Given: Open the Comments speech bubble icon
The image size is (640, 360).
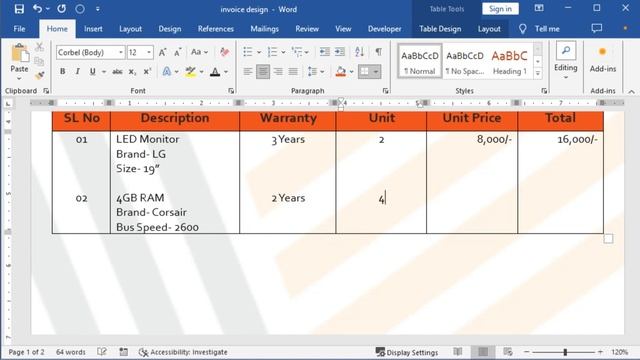Looking at the screenshot, I should point(597,28).
